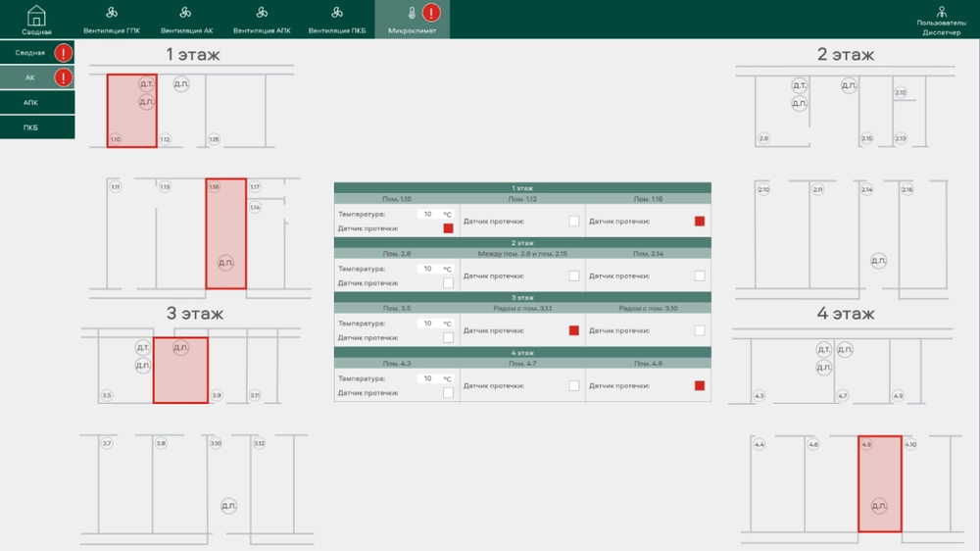Select Д.П. sensor inside room 4.8
The width and height of the screenshot is (980, 551).
(x=878, y=506)
